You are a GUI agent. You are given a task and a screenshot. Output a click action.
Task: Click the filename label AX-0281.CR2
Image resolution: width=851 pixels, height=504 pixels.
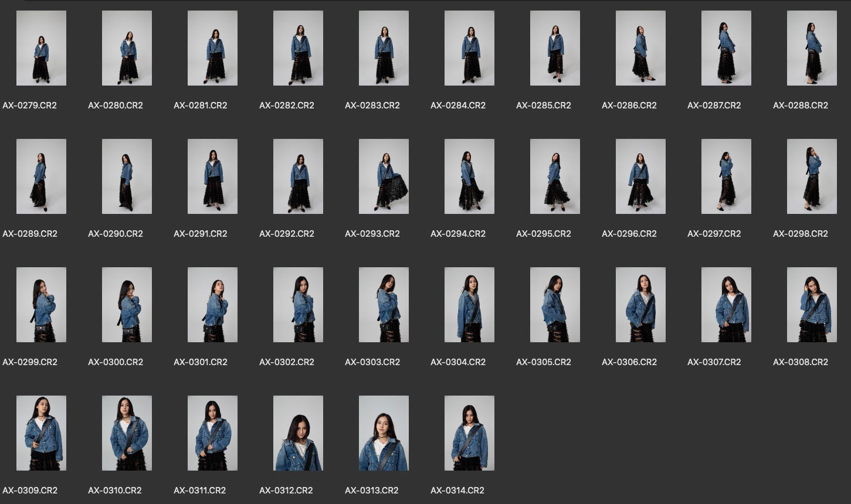click(201, 105)
